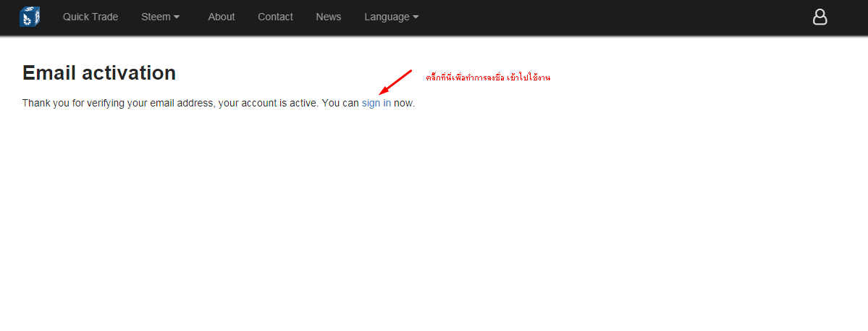Expand the Steem dropdown menu

click(x=161, y=17)
